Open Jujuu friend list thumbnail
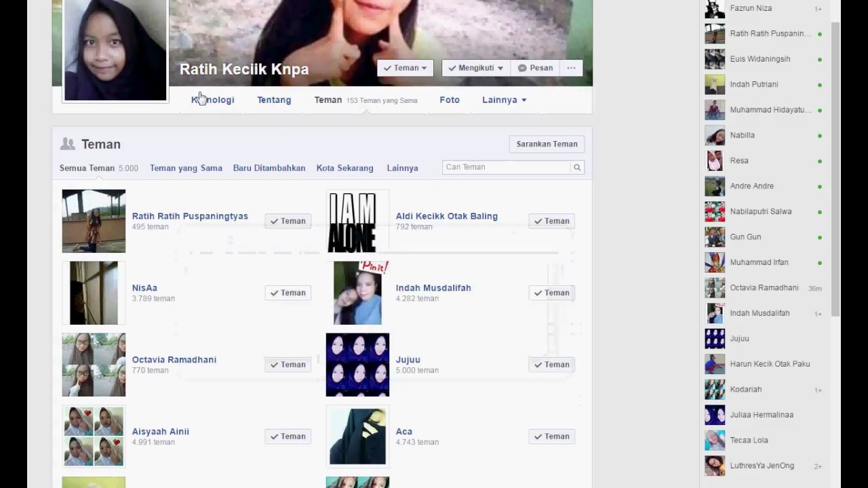Image resolution: width=868 pixels, height=488 pixels. pos(357,365)
